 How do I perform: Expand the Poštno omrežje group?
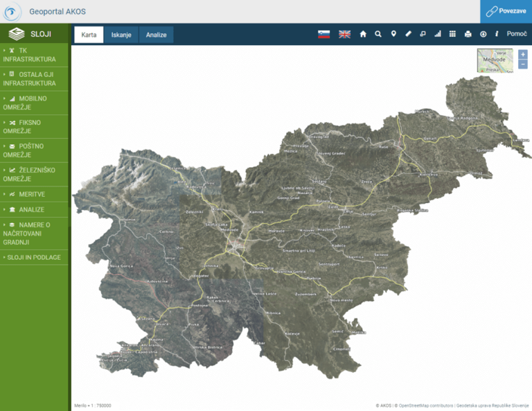(x=4, y=146)
